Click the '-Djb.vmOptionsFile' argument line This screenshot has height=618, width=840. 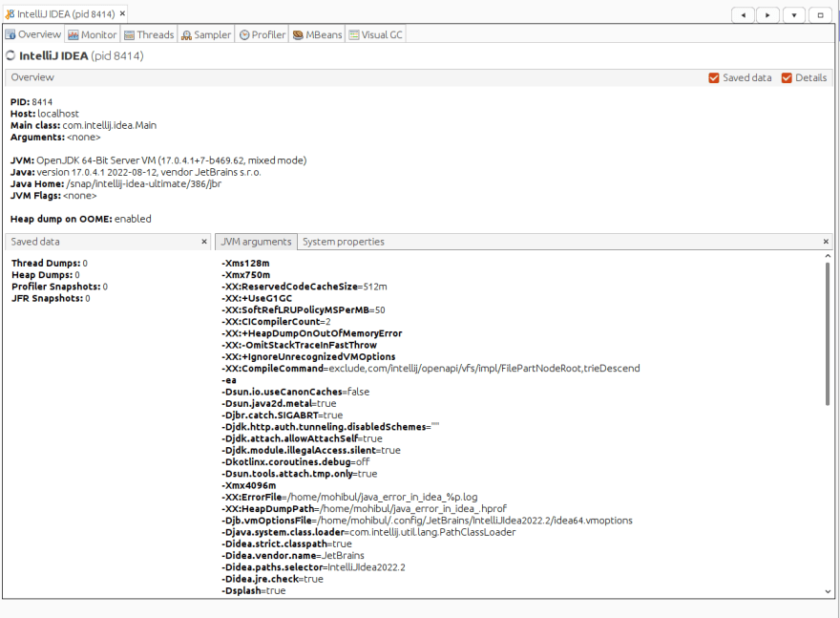(427, 521)
